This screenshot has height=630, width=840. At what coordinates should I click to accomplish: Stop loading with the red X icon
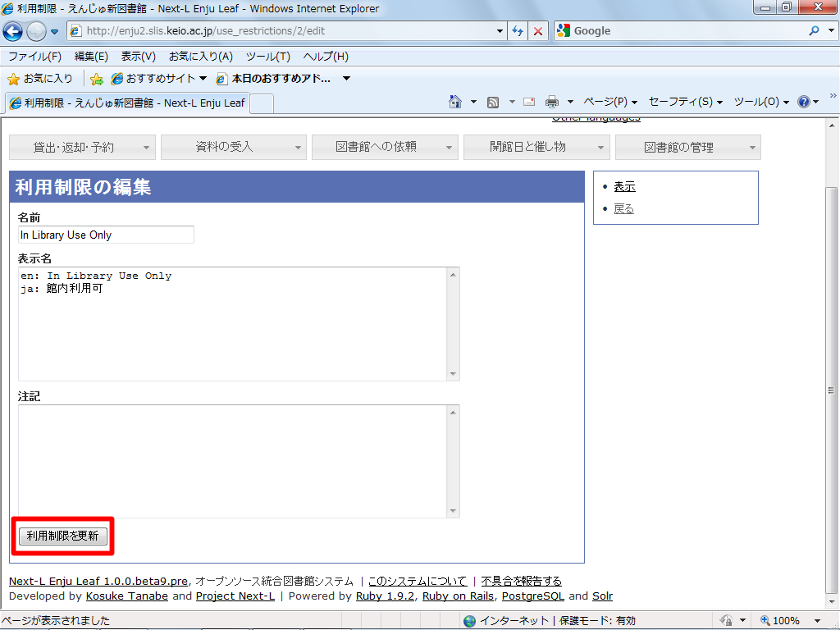(x=538, y=31)
